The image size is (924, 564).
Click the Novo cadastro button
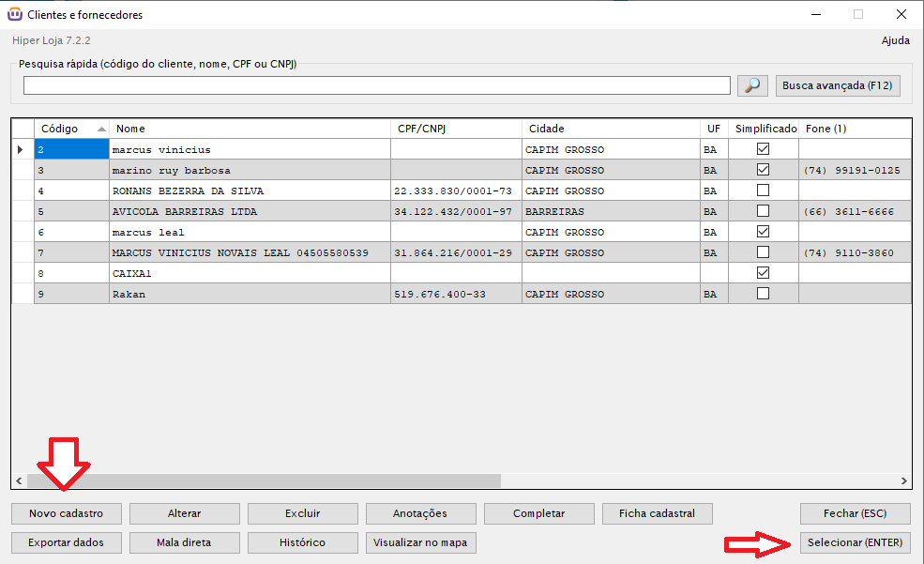[x=66, y=513]
